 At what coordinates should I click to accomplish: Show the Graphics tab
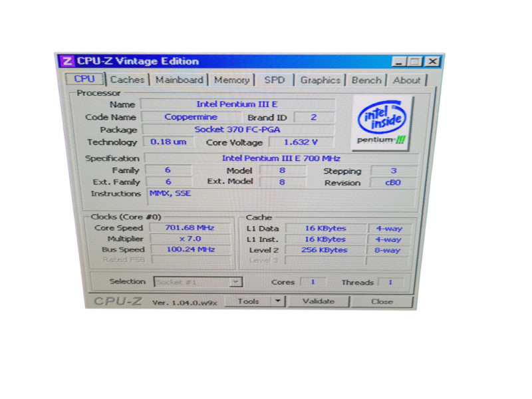pyautogui.click(x=321, y=80)
